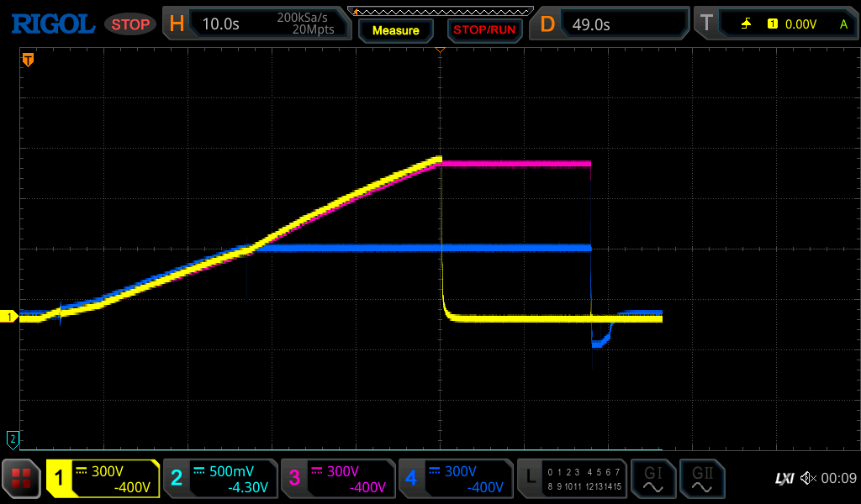861x504 pixels.
Task: Toggle channel 1 with 300V scale
Action: coord(103,479)
